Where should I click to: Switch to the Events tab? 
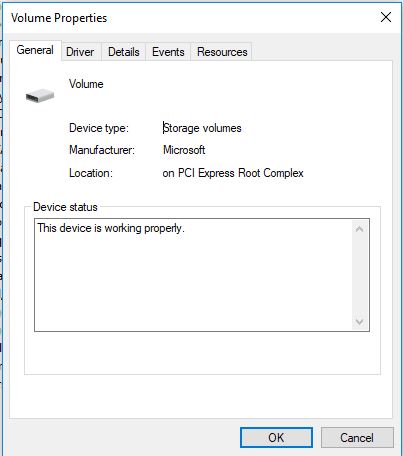pos(168,52)
